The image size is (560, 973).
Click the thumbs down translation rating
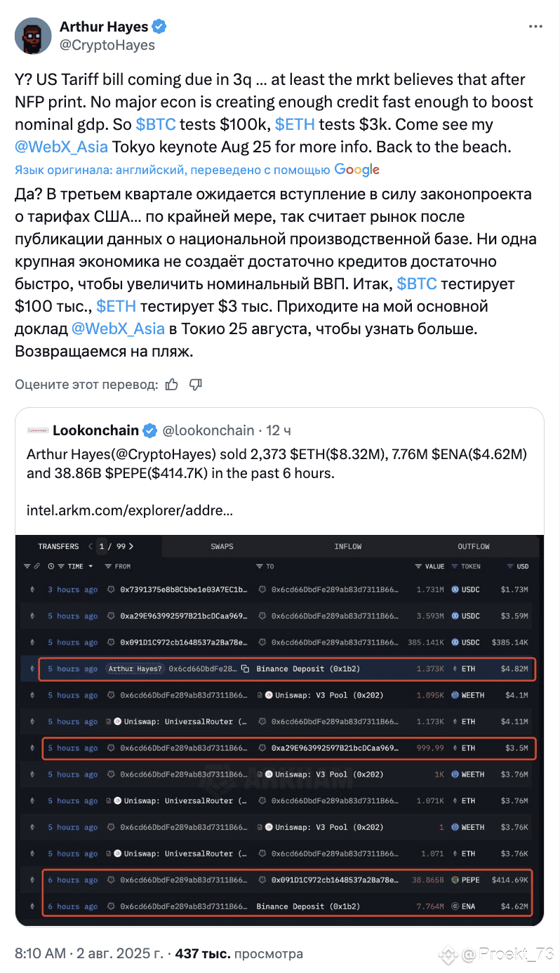196,384
